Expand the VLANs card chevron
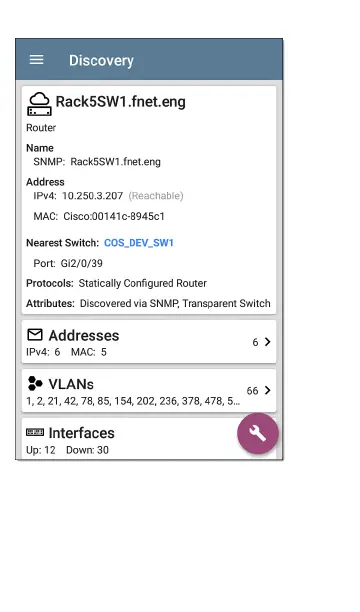 (267, 390)
